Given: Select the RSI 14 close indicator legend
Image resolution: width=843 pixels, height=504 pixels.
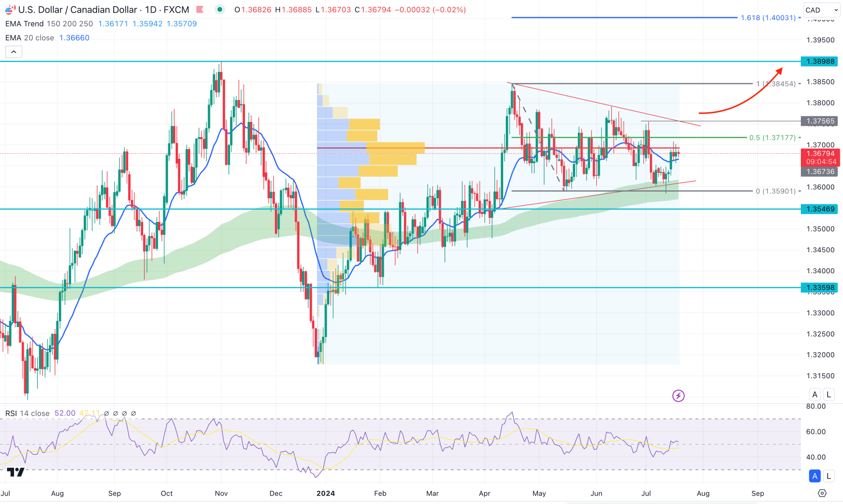Looking at the screenshot, I should click(27, 413).
